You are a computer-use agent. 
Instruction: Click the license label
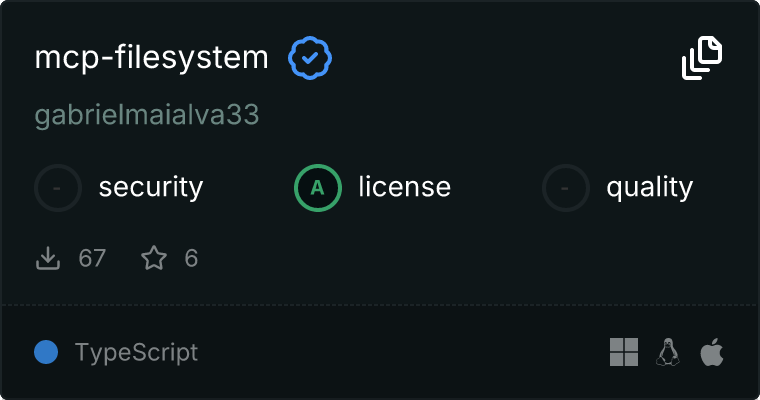[x=404, y=187]
